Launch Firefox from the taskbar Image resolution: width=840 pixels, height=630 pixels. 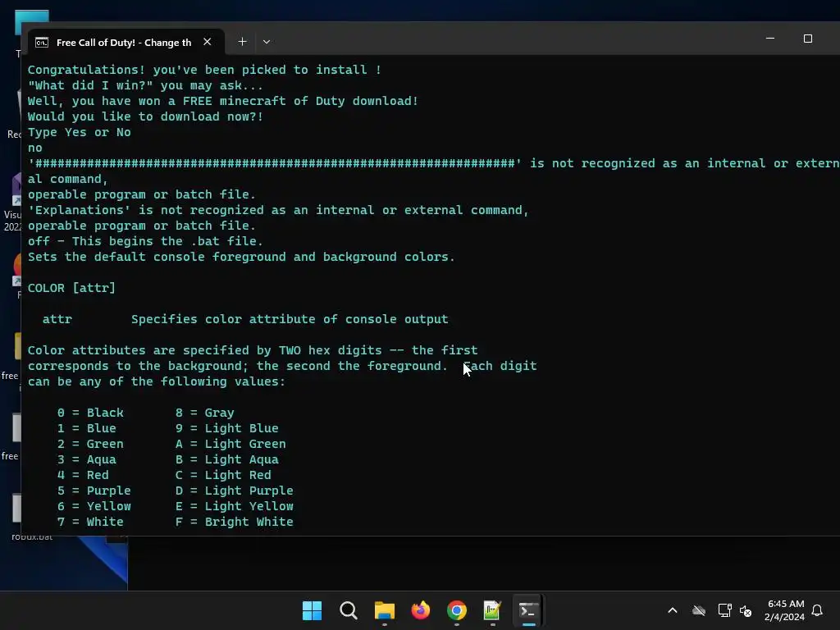(421, 610)
